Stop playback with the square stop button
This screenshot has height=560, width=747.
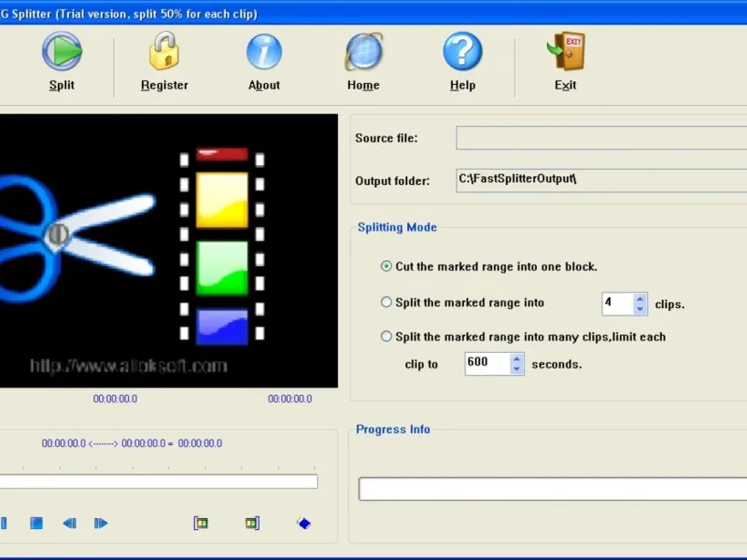(36, 523)
